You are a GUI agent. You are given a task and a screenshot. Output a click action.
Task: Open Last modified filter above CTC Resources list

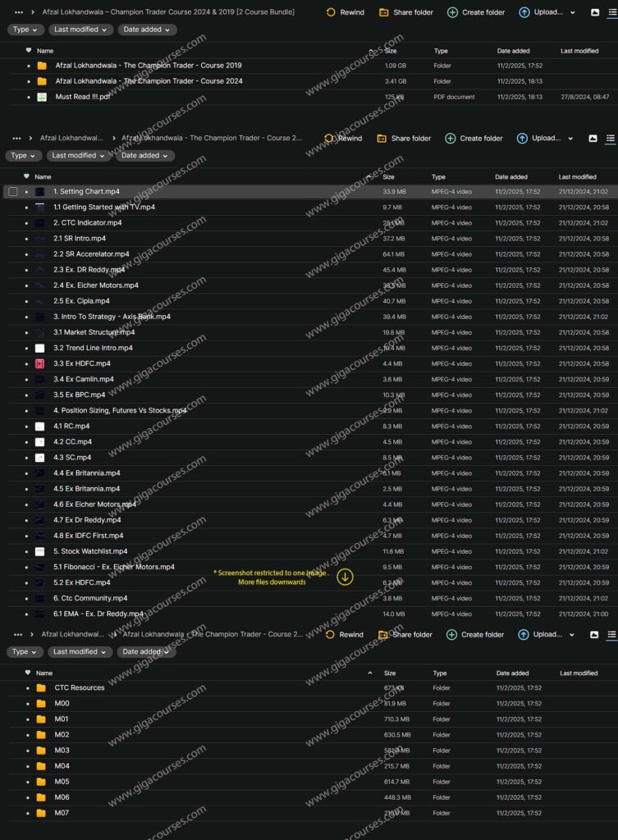coord(80,652)
